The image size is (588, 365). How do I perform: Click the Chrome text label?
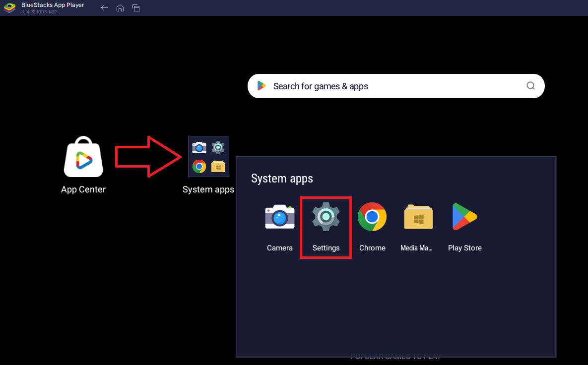[x=372, y=248]
